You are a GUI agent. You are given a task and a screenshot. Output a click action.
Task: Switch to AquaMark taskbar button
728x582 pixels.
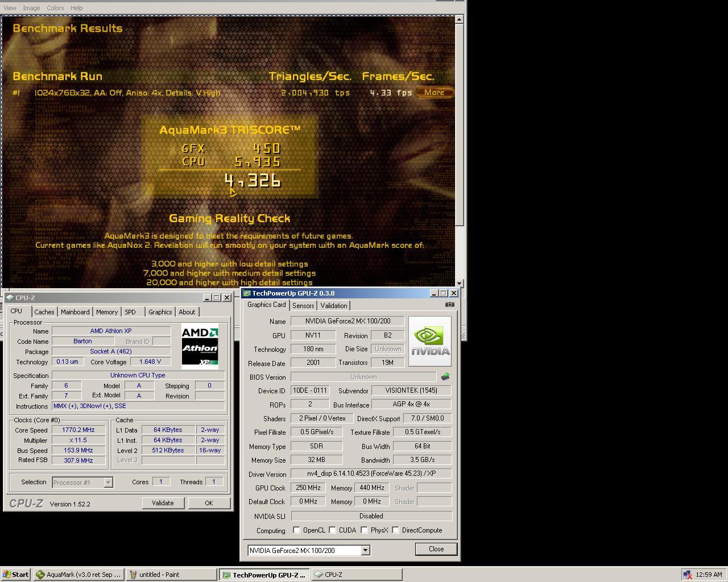pos(78,575)
